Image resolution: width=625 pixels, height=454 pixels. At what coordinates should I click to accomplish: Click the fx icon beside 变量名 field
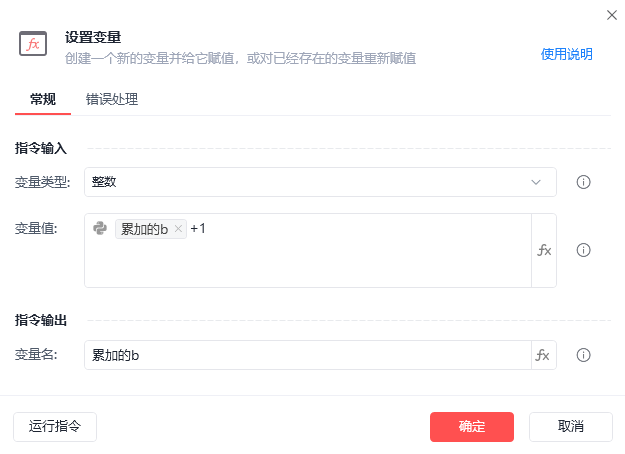(x=543, y=355)
